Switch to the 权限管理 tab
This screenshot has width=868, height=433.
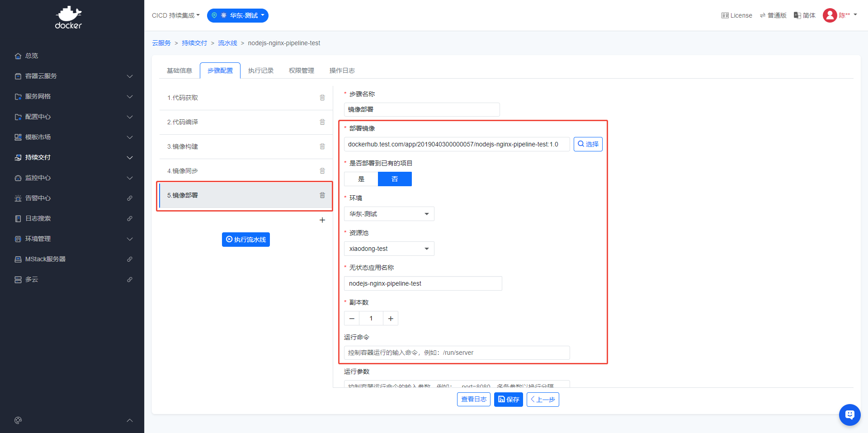(302, 71)
